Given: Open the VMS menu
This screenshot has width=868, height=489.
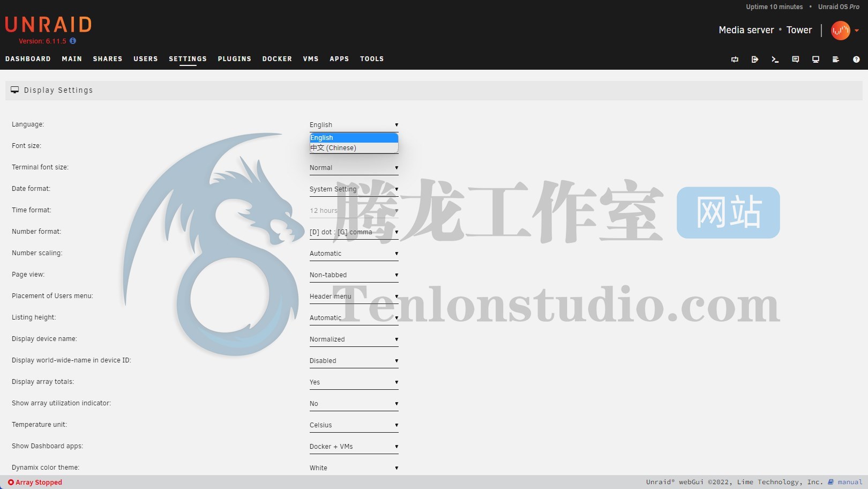Looking at the screenshot, I should tap(311, 59).
